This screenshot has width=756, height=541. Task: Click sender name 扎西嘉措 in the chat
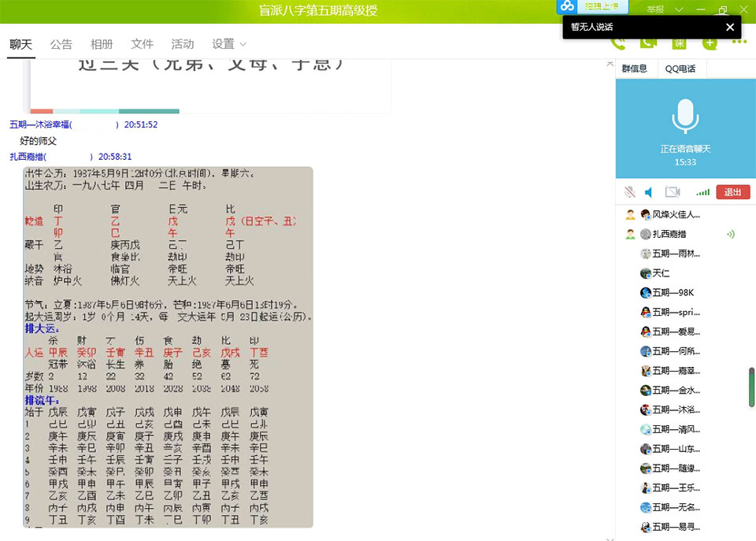(27, 157)
